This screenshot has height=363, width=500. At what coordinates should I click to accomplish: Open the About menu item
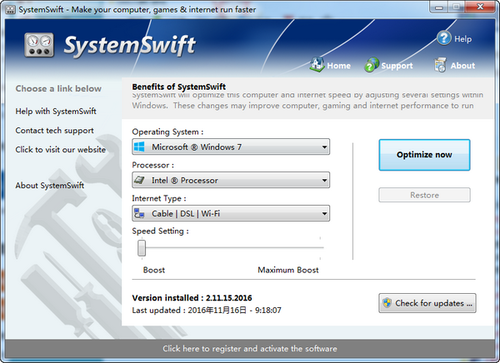463,66
